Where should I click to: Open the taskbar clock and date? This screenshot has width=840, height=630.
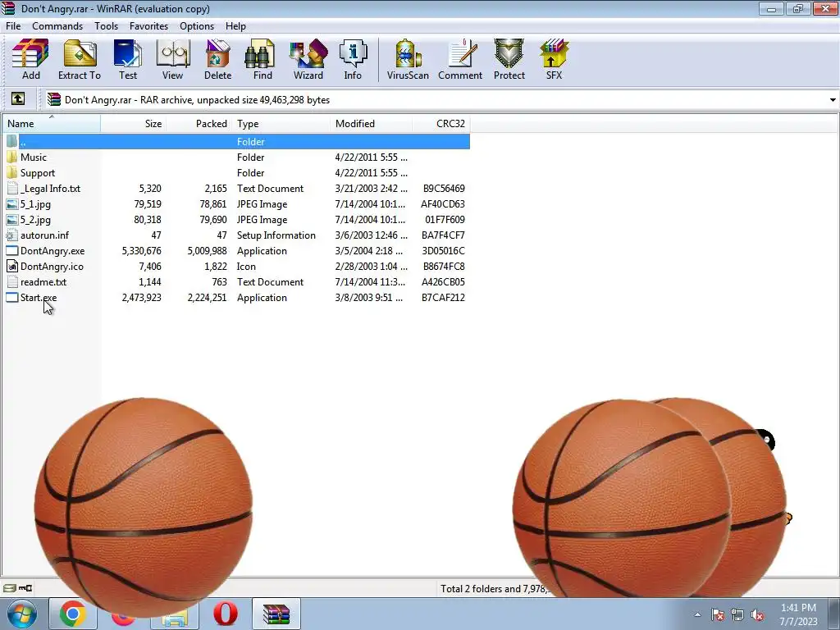[798, 614]
